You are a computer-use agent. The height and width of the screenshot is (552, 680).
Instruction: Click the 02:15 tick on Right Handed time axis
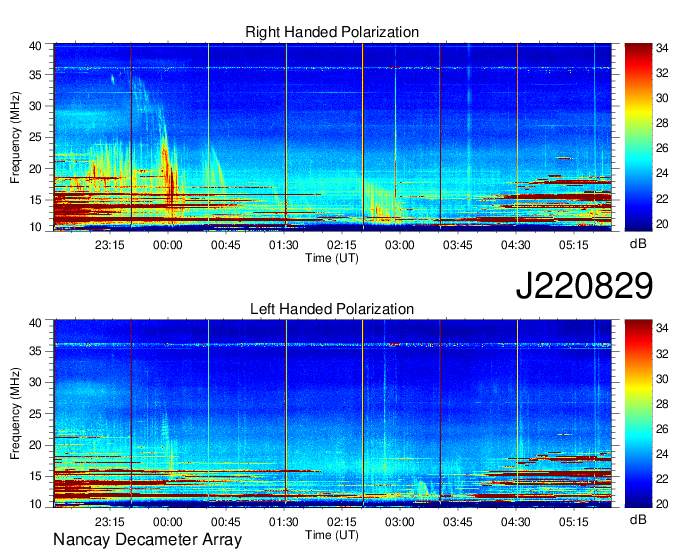(x=342, y=245)
